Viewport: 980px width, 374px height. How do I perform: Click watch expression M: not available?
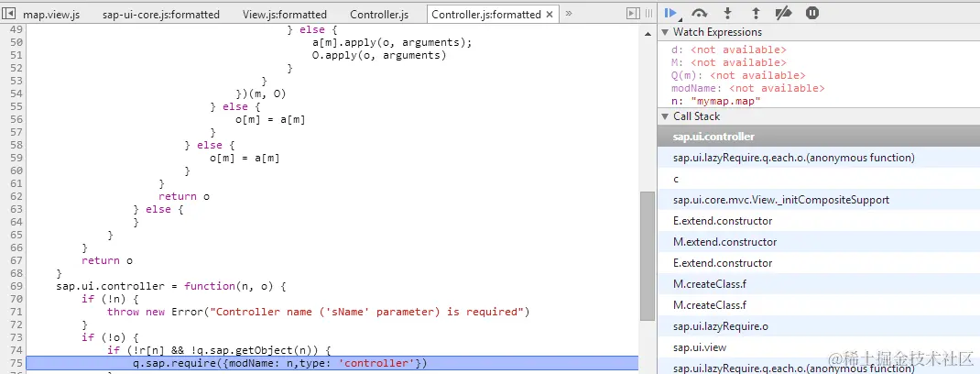click(x=729, y=62)
